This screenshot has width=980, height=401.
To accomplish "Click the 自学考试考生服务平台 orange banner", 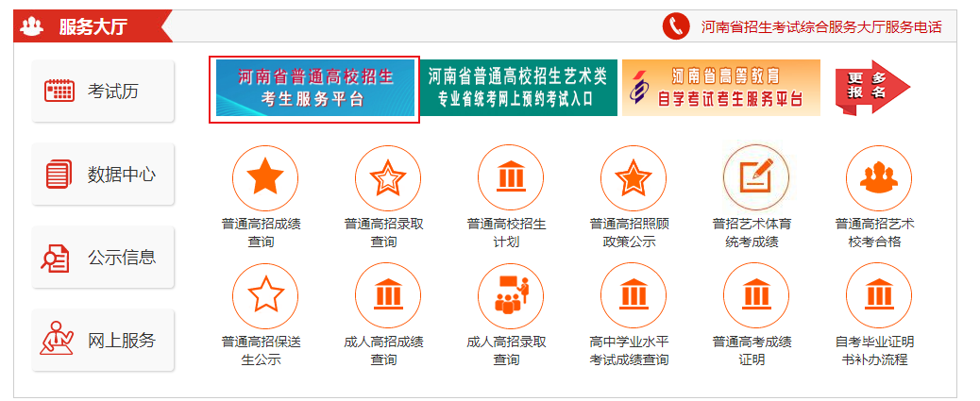I will [x=720, y=88].
